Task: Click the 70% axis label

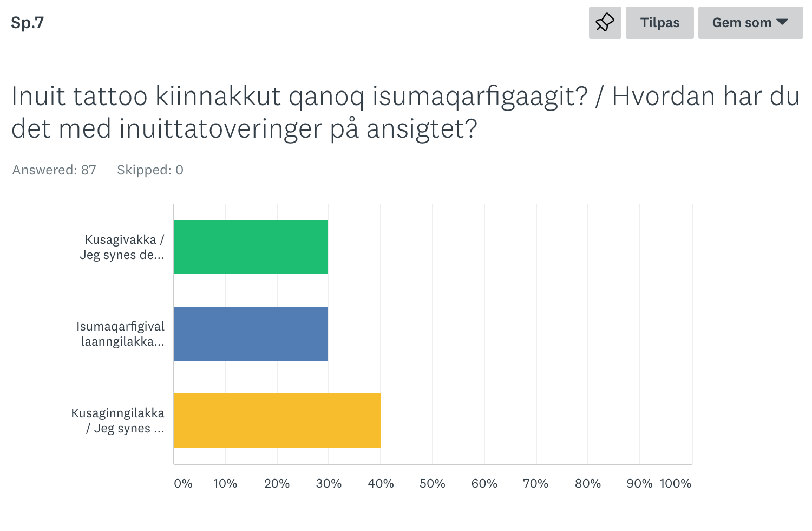Action: [535, 483]
